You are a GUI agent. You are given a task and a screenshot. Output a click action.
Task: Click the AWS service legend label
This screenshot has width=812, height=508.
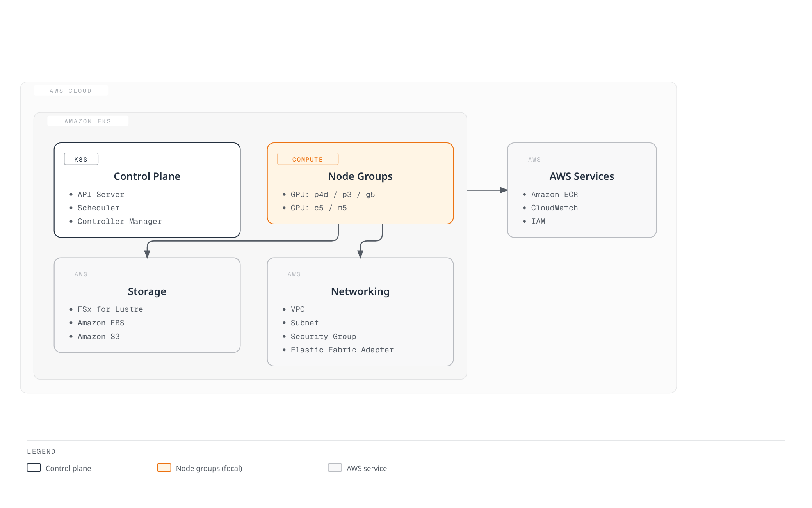point(367,468)
